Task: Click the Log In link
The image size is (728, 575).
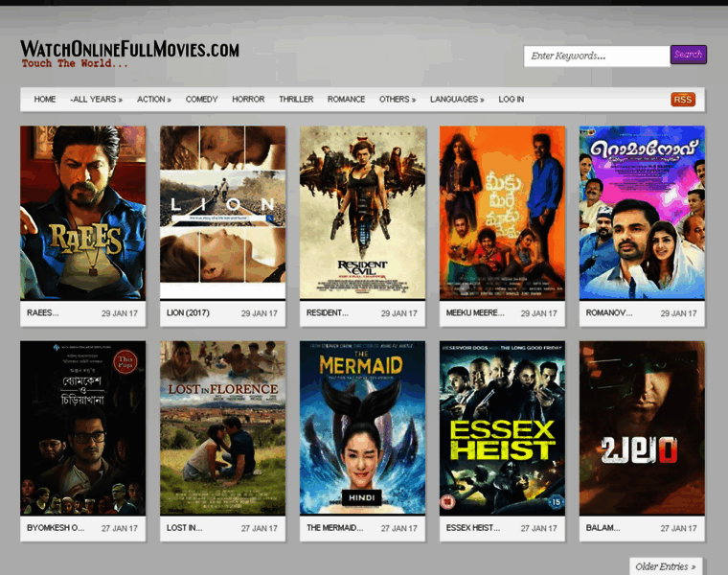Action: 511,100
